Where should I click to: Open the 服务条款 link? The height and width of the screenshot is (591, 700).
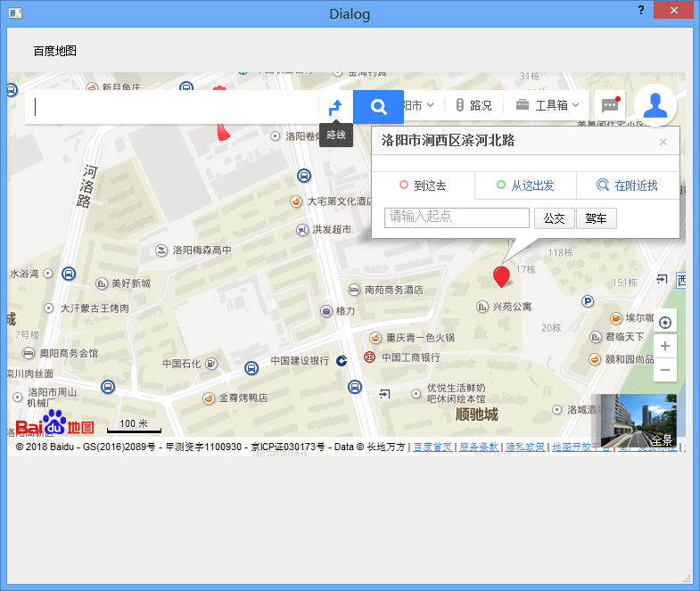479,447
